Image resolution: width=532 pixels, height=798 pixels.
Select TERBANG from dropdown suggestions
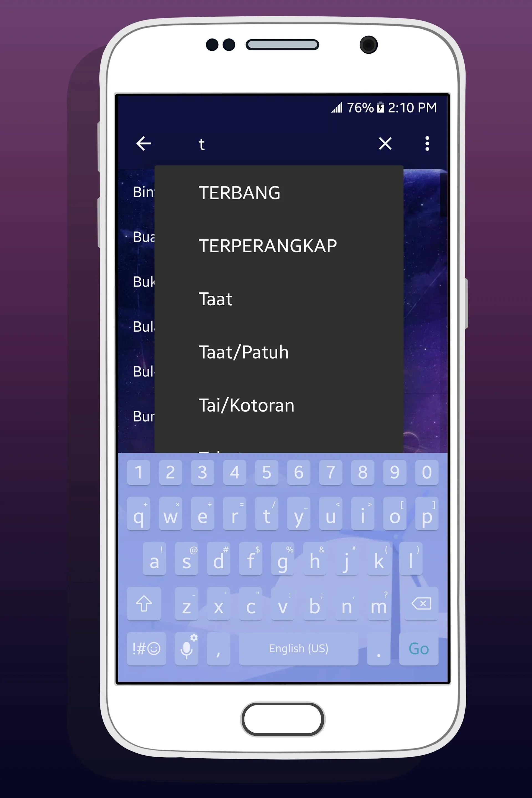[x=239, y=192]
